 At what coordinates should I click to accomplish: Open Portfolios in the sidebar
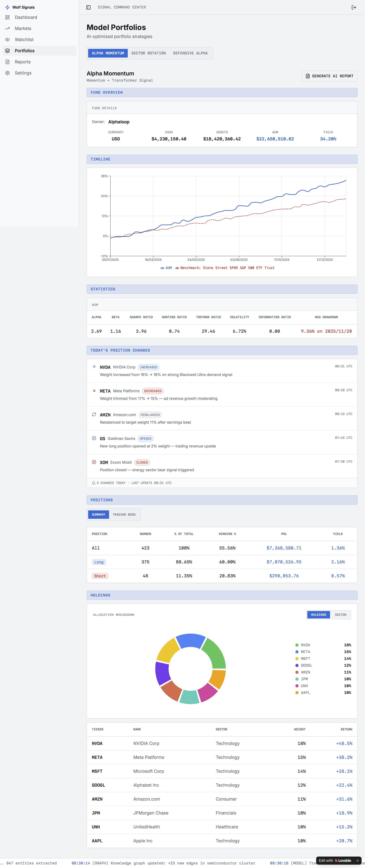pos(25,51)
